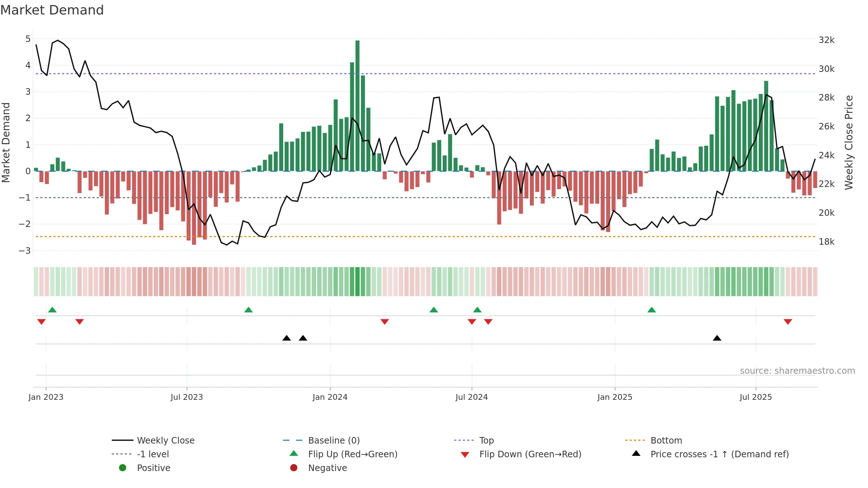868x488 pixels.
Task: Click the Jan 2024 x-axis label
Action: pos(330,397)
